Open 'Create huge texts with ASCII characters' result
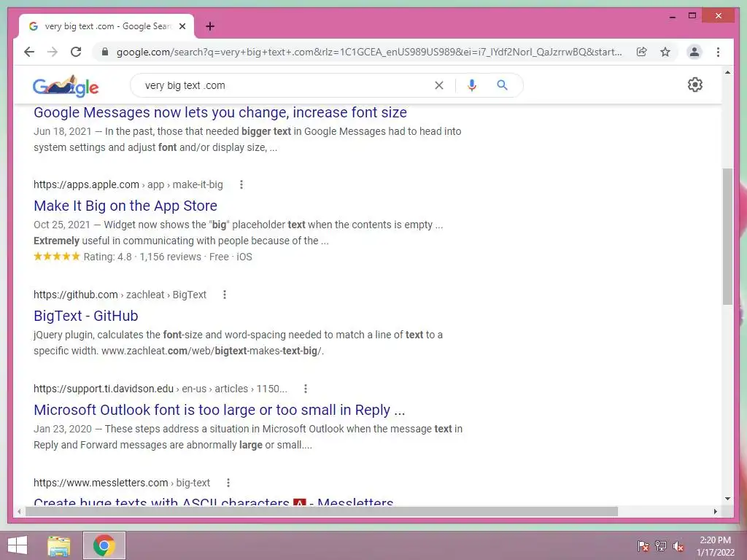The image size is (747, 560). click(x=214, y=502)
